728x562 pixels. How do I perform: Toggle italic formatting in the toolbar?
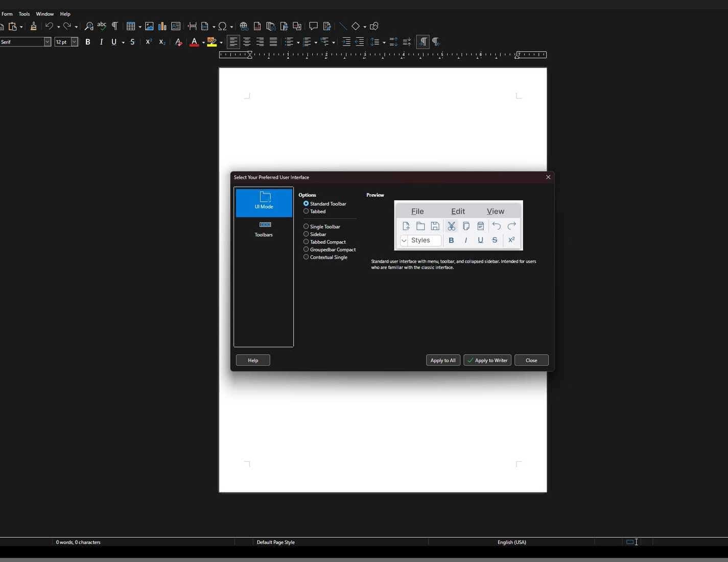click(101, 42)
